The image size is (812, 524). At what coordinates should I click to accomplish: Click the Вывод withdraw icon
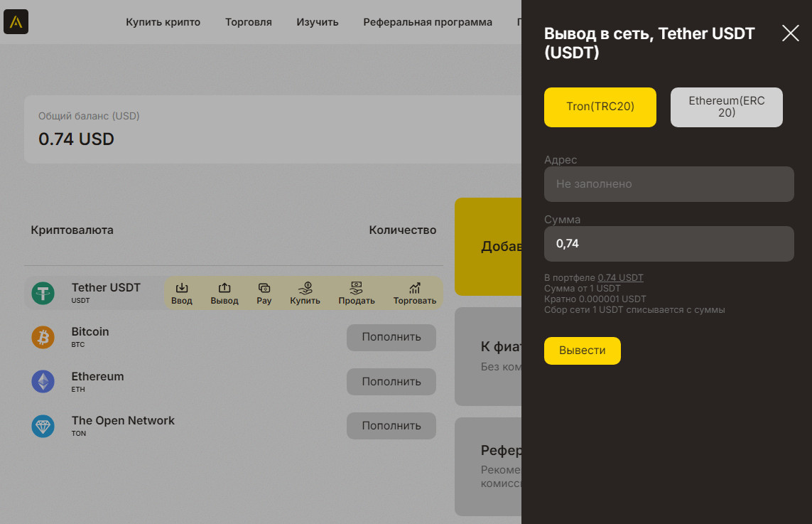[x=224, y=288]
